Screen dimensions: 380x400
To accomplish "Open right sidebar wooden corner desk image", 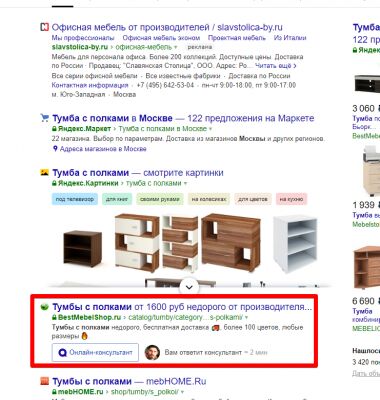I will [367, 267].
